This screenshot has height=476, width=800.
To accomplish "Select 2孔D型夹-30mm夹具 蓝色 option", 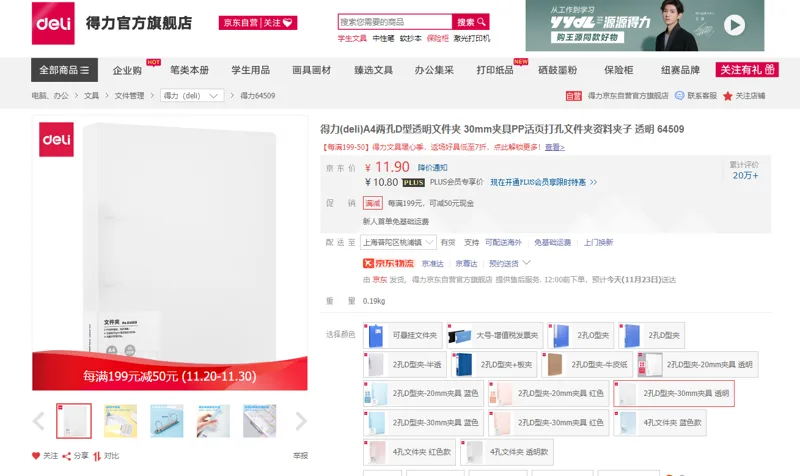I will click(x=423, y=422).
